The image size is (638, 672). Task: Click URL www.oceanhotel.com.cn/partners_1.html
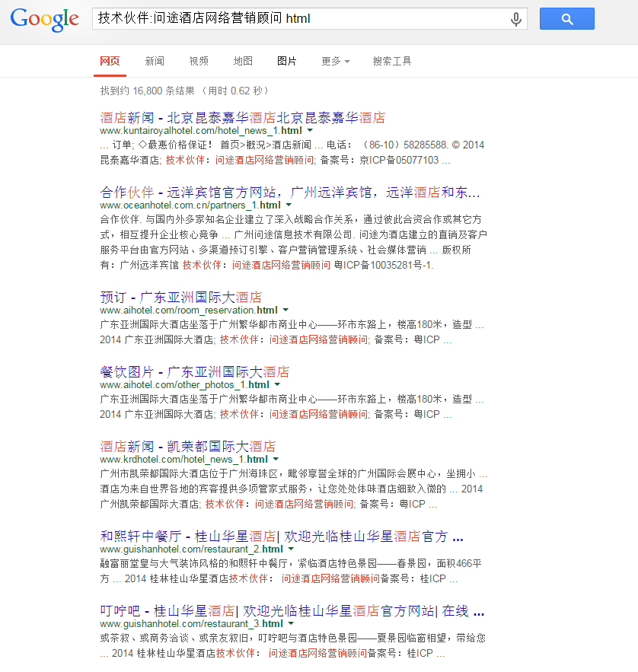coord(190,205)
